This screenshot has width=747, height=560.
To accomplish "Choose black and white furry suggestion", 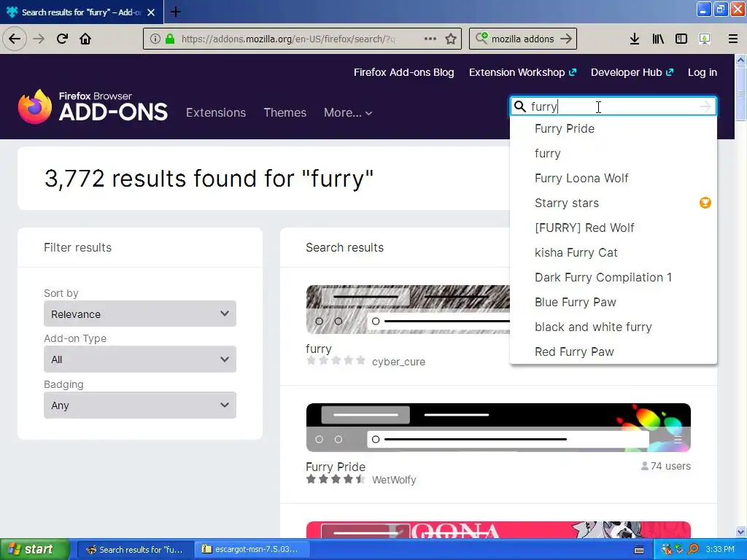I will [613, 327].
